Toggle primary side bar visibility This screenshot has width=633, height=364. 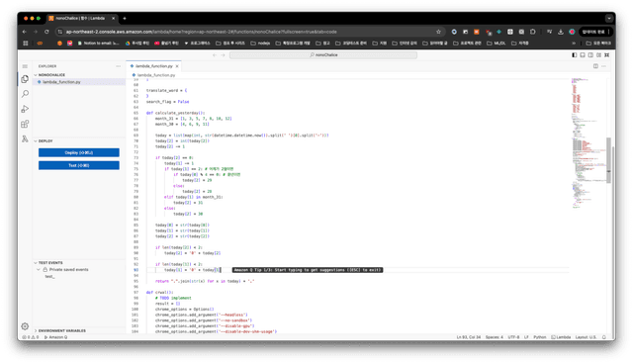574,54
